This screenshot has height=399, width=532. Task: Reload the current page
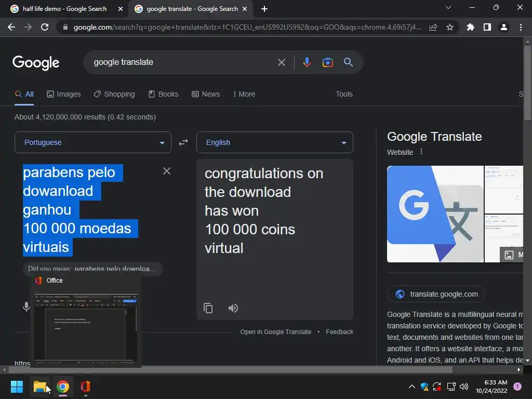(45, 27)
